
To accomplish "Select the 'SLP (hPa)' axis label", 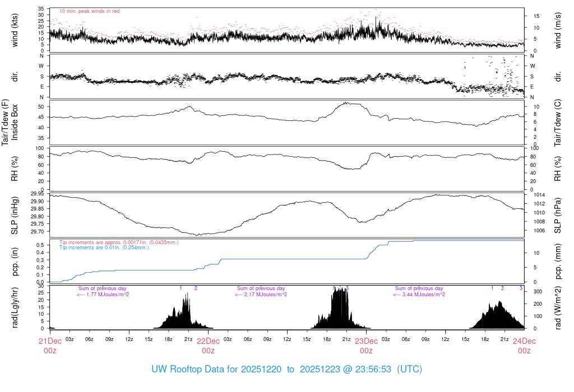I will [x=558, y=216].
